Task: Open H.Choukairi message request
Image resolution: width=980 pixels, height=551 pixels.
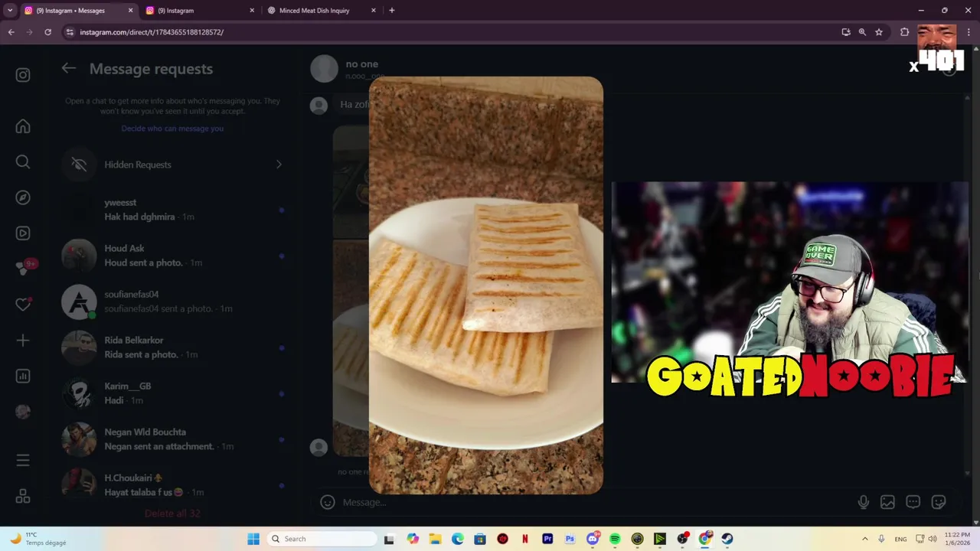Action: tap(173, 485)
